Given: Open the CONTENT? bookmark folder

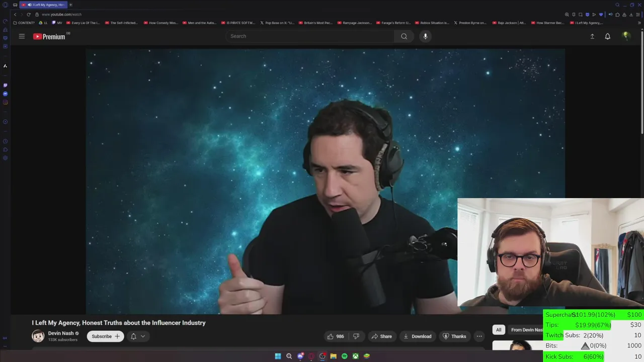Looking at the screenshot, I should 24,23.
